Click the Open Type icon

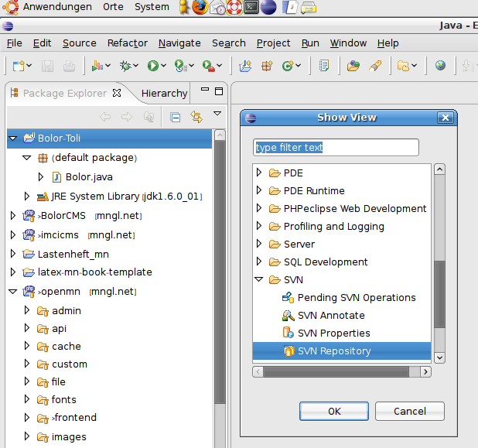click(x=353, y=66)
